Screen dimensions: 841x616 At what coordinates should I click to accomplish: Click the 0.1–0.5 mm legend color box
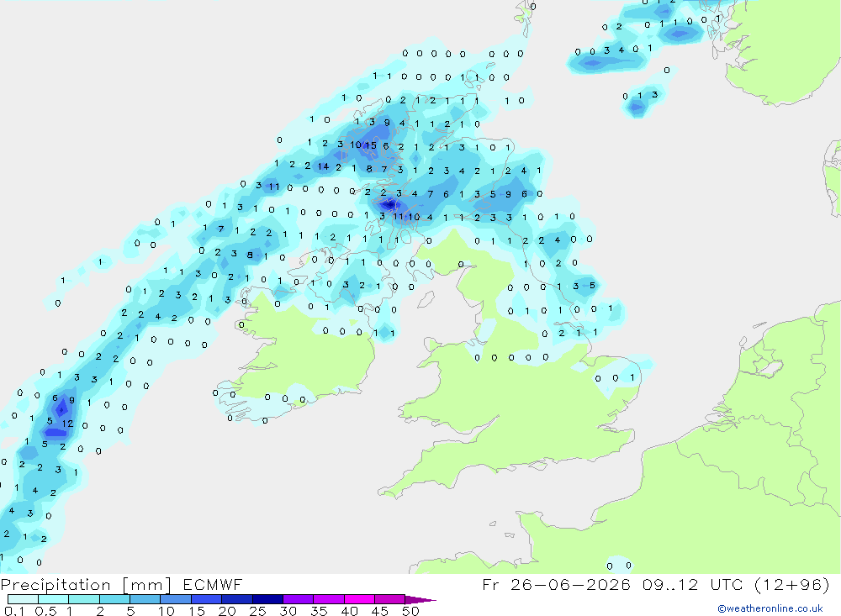coord(23,599)
